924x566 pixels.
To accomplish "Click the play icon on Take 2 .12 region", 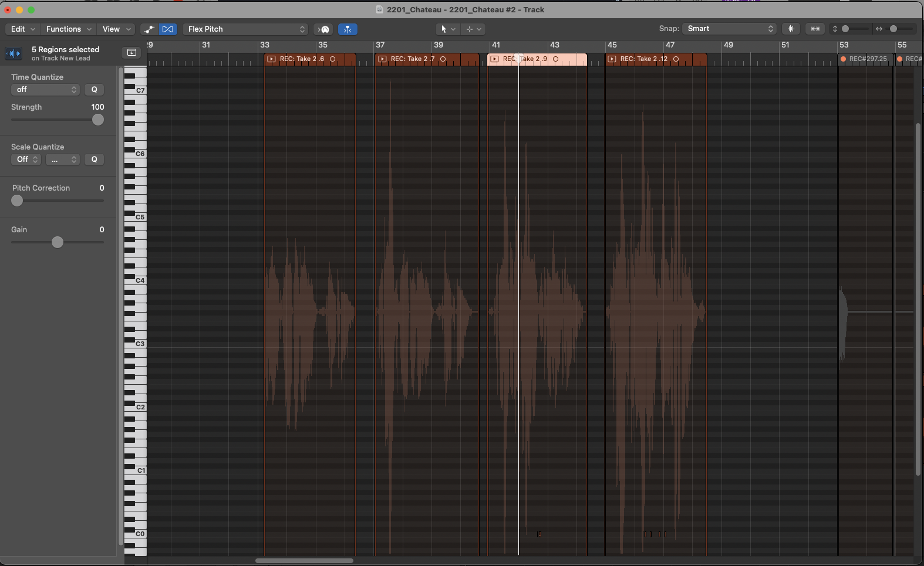I will (612, 59).
